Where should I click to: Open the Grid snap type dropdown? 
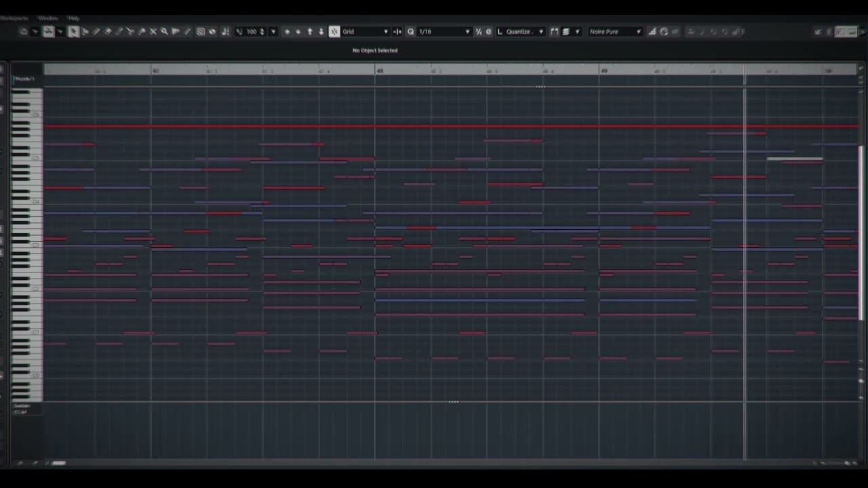pyautogui.click(x=366, y=32)
